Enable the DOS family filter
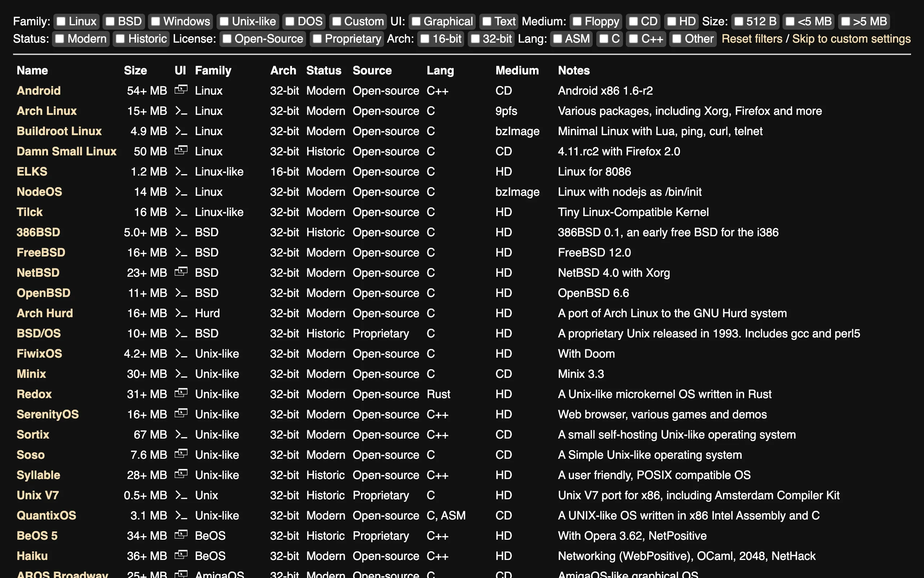 [290, 21]
